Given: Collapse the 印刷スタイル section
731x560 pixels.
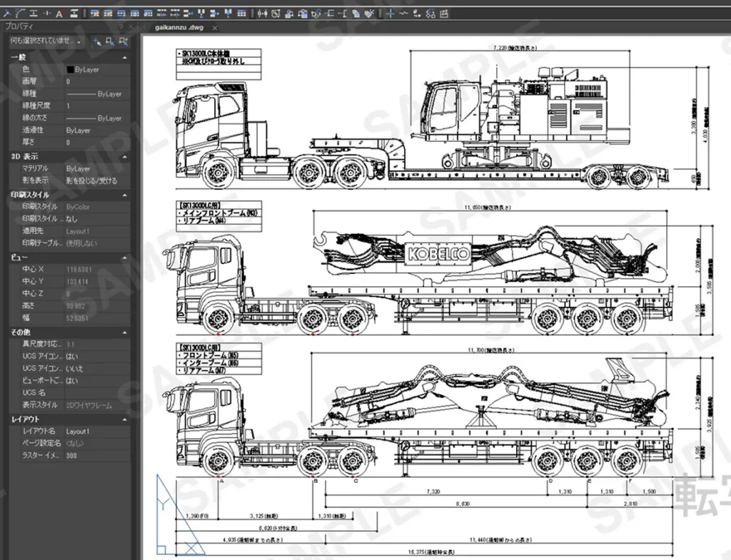Looking at the screenshot, I should [x=124, y=195].
